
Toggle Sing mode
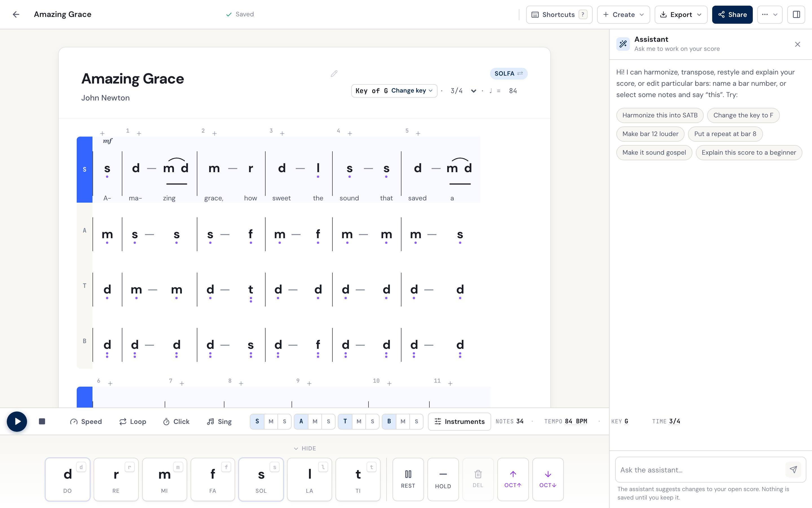pyautogui.click(x=219, y=421)
